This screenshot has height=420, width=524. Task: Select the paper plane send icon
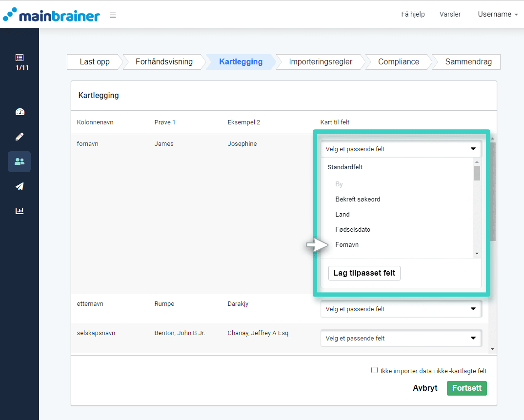tap(20, 186)
